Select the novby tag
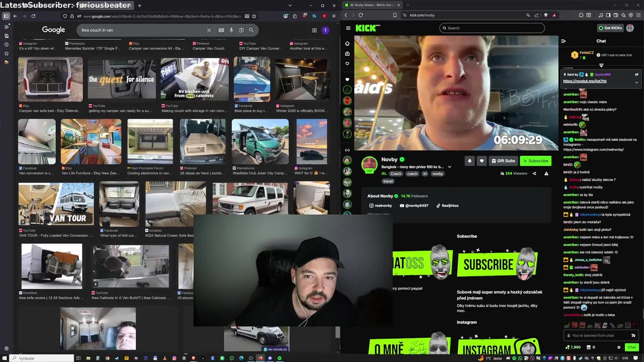Screen dimensions: 644x362 pos(438,174)
